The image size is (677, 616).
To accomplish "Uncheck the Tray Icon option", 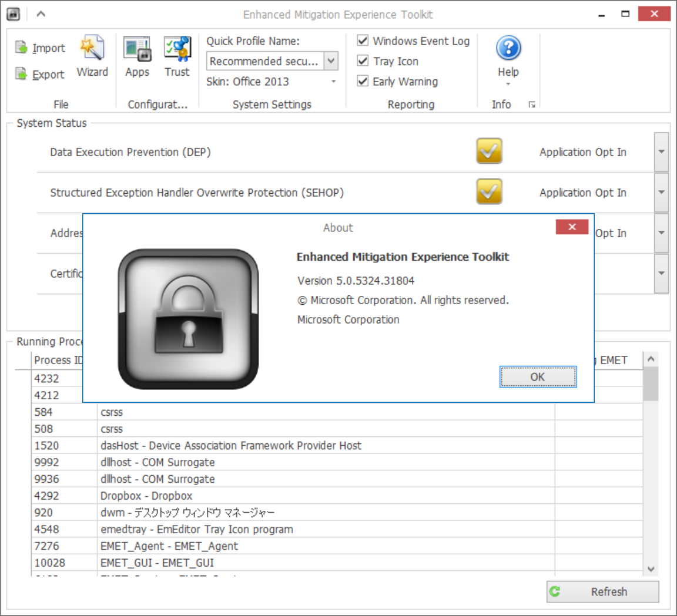I will click(x=362, y=60).
